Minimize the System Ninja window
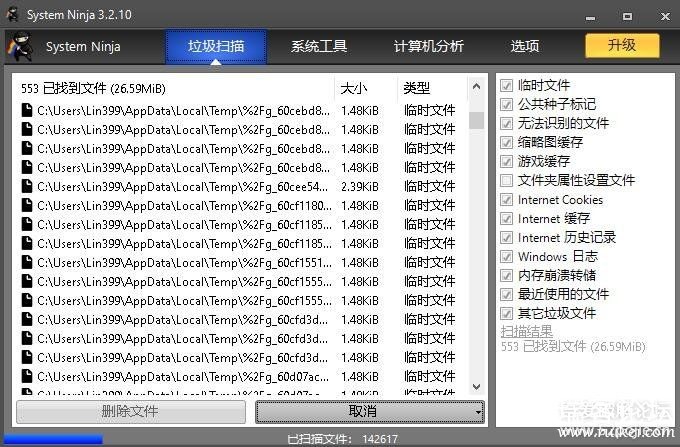 point(590,17)
